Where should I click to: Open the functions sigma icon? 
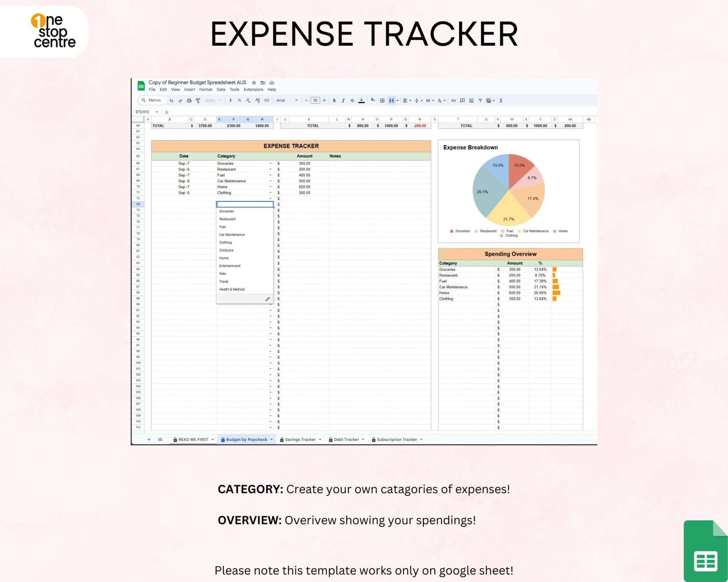(x=500, y=101)
